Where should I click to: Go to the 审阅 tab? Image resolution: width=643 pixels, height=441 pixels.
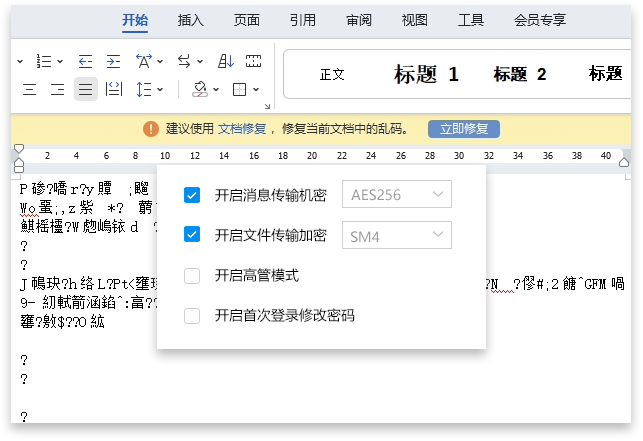[359, 20]
